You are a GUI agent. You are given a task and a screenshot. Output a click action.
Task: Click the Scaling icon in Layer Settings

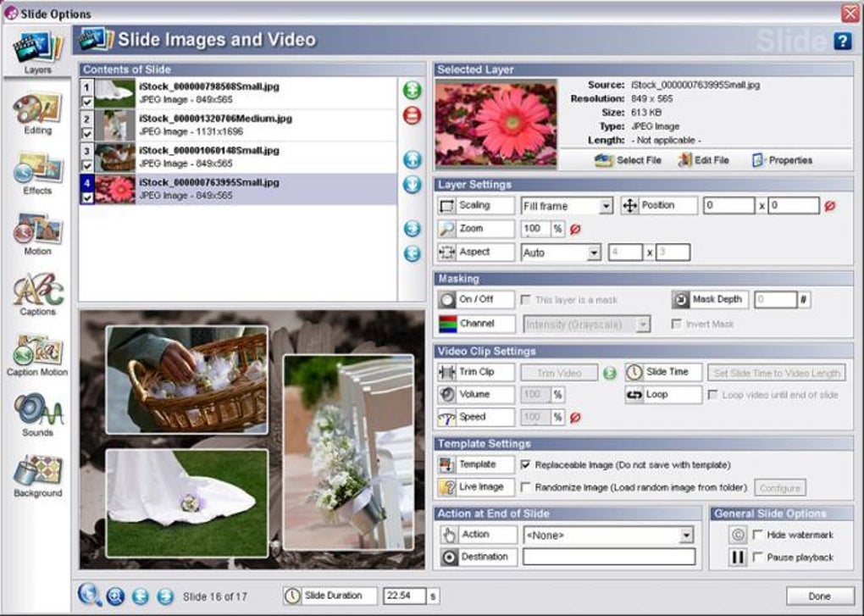[x=446, y=206]
